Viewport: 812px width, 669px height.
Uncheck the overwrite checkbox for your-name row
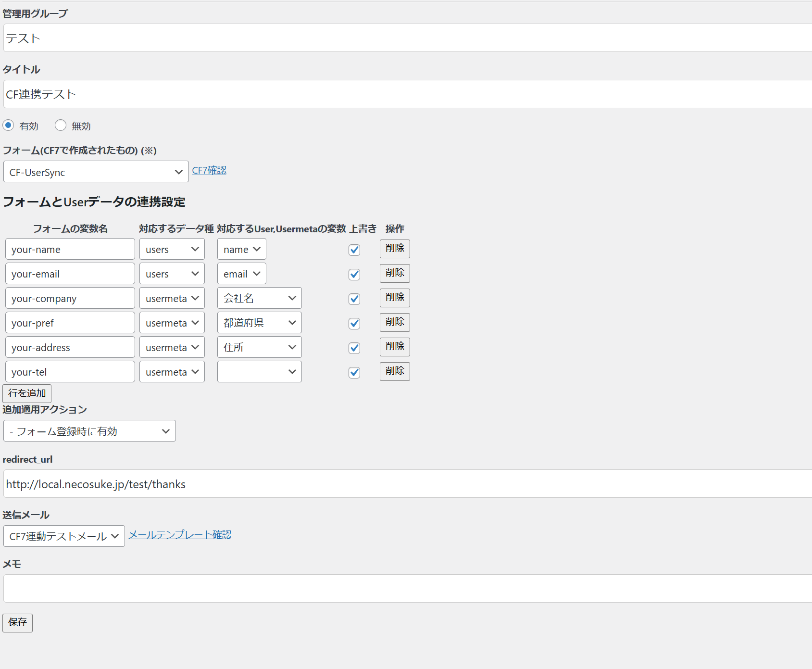(x=354, y=250)
